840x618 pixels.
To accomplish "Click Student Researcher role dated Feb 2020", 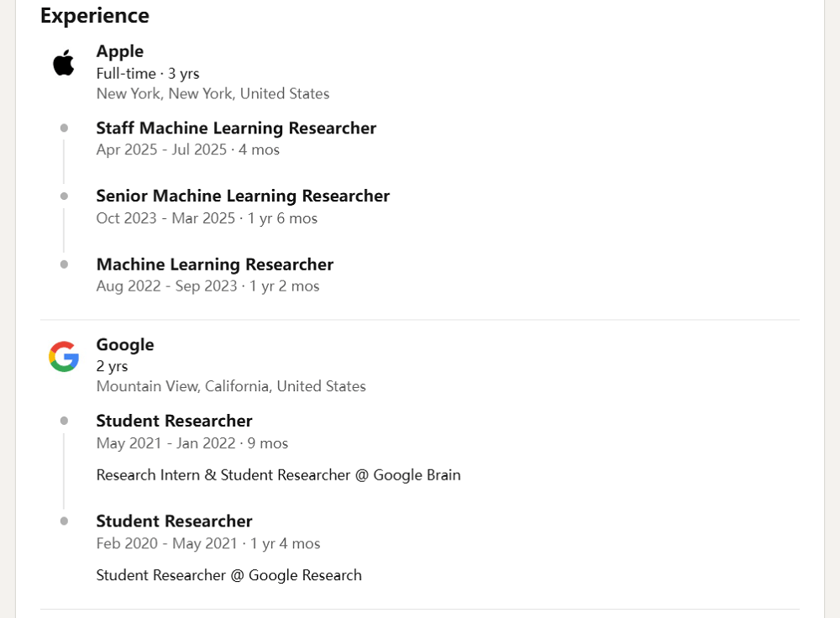I will pyautogui.click(x=174, y=521).
